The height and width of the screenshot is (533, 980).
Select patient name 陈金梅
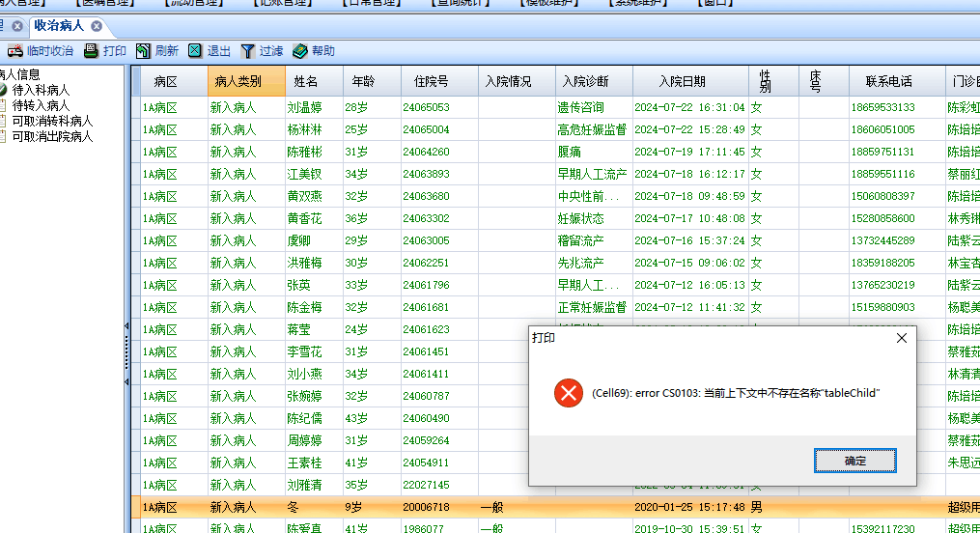[304, 307]
